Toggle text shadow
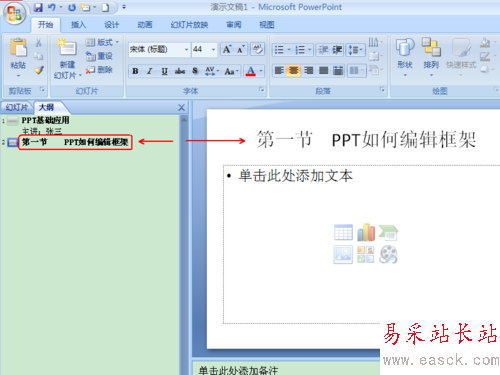500x375 pixels. click(195, 71)
